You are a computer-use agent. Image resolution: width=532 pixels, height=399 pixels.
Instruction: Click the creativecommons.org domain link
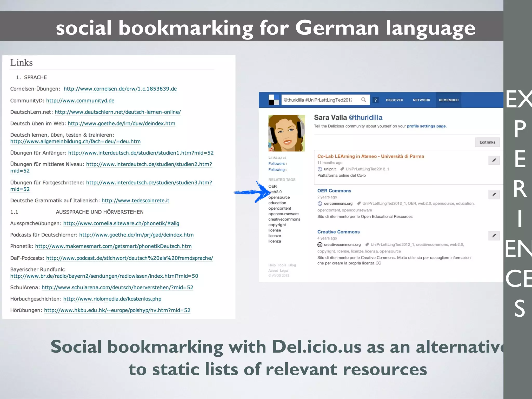342,245
